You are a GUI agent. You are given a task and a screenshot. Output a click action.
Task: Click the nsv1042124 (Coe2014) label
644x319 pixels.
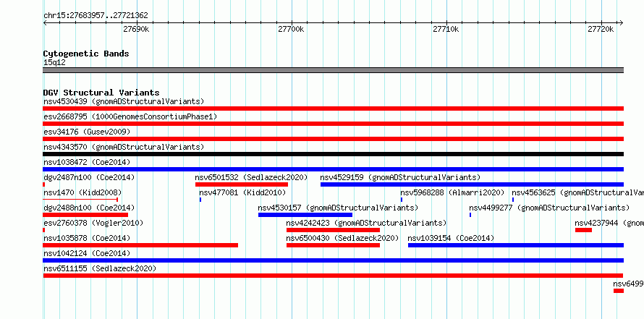pyautogui.click(x=87, y=253)
